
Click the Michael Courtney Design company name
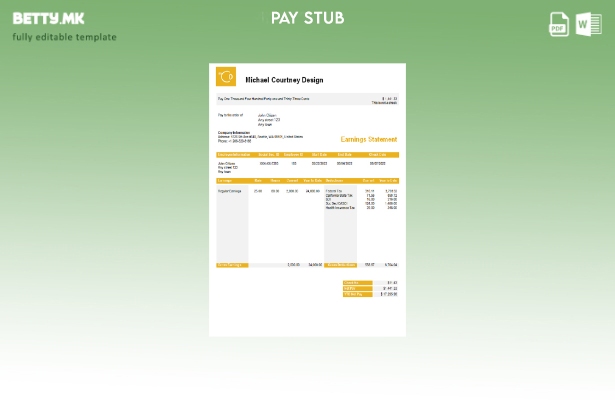click(284, 80)
